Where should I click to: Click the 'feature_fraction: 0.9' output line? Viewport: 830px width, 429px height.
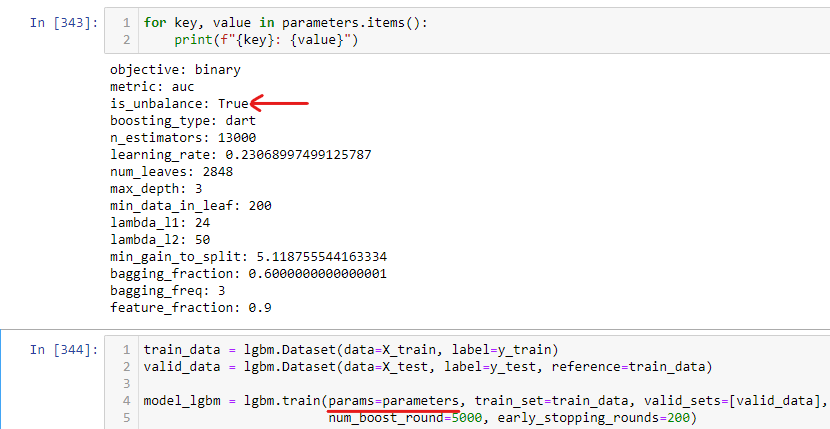click(x=191, y=308)
